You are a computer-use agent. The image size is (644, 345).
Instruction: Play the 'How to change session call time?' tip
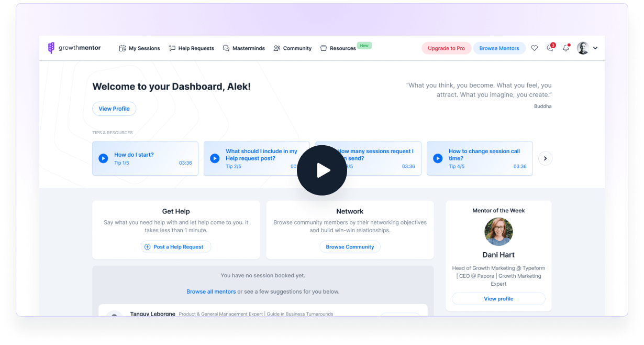point(438,158)
